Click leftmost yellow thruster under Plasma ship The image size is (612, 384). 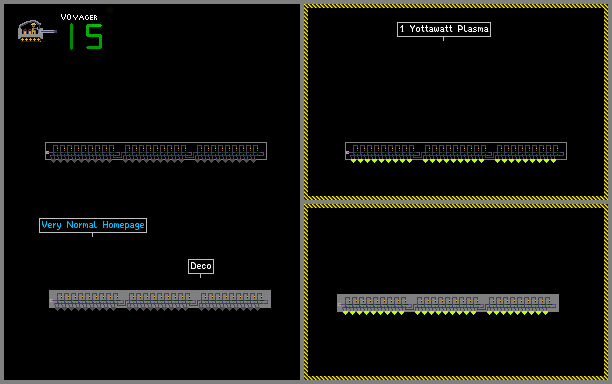pos(353,161)
